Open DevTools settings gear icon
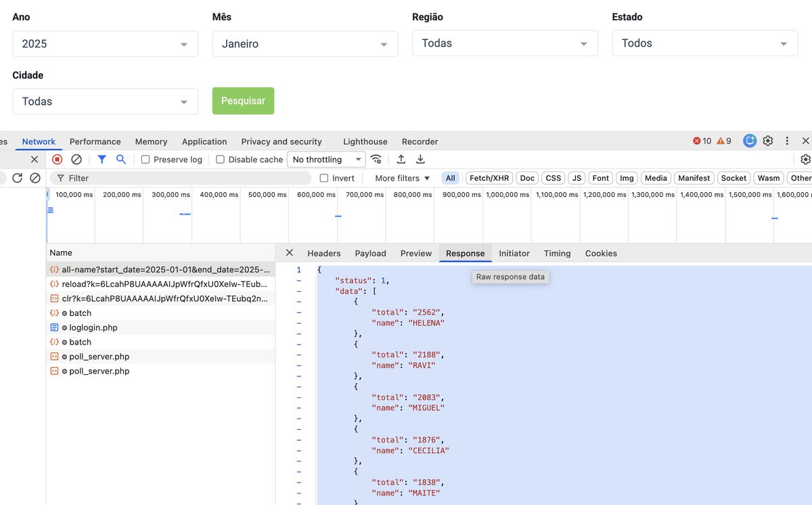812x505 pixels. (768, 141)
